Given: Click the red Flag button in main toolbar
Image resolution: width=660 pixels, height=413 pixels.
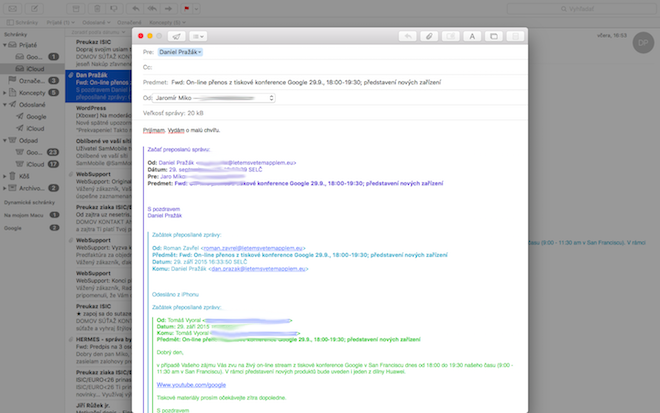Looking at the screenshot, I should 186,8.
